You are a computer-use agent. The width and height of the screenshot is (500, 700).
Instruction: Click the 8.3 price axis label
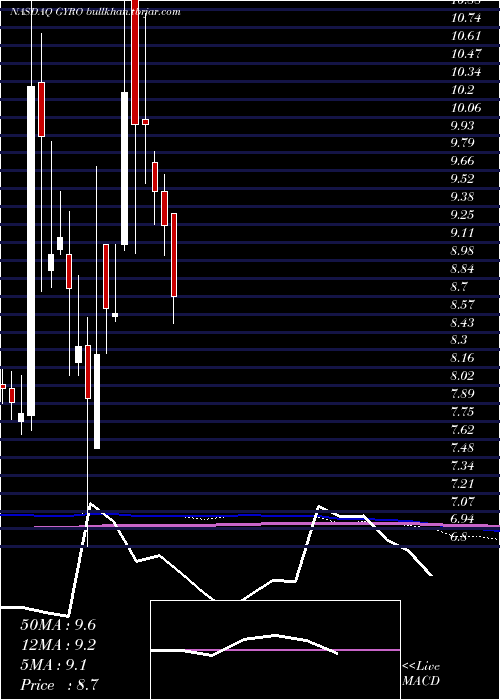coord(458,340)
